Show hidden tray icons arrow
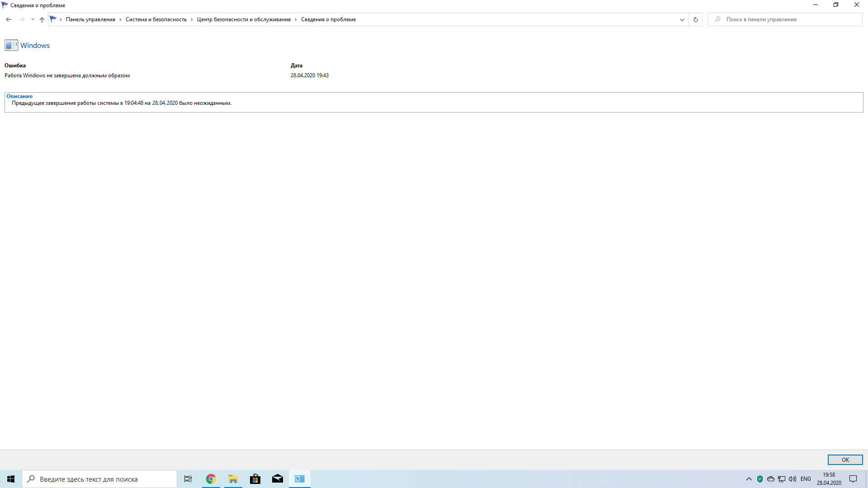Screen dimensions: 868x488 click(749, 479)
